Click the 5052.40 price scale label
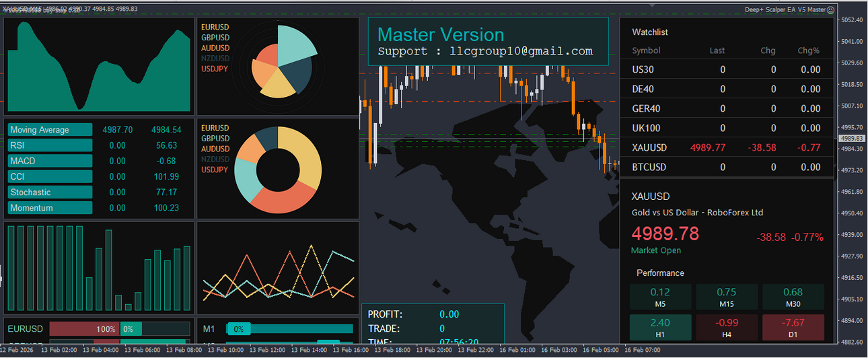Viewport: 868px width, 358px height. point(852,20)
